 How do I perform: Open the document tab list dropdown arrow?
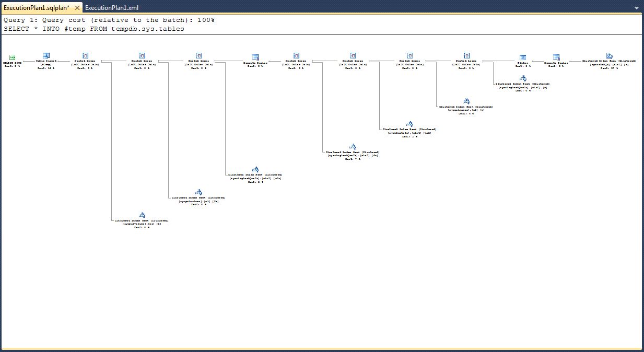pyautogui.click(x=637, y=8)
